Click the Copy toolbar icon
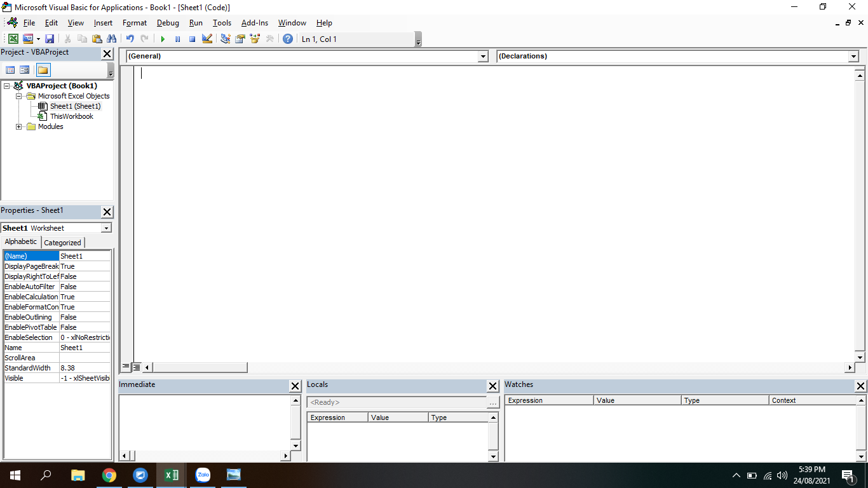The height and width of the screenshot is (488, 868). tap(82, 39)
